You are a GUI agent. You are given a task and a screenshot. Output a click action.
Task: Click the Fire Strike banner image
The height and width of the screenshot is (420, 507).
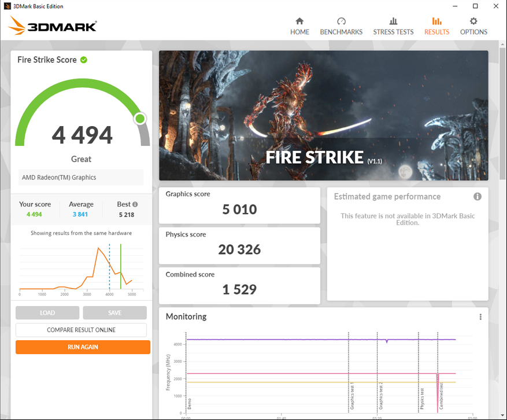[324, 116]
